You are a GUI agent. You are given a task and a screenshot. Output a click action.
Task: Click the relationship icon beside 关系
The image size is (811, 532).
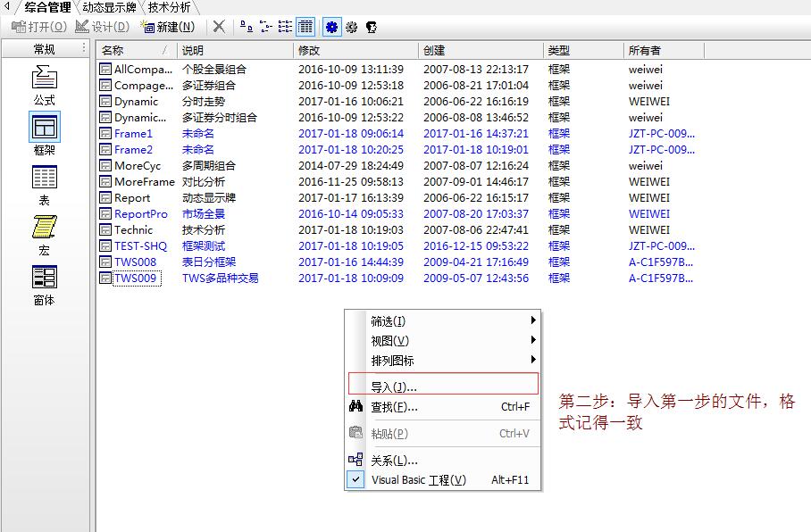[x=355, y=459]
